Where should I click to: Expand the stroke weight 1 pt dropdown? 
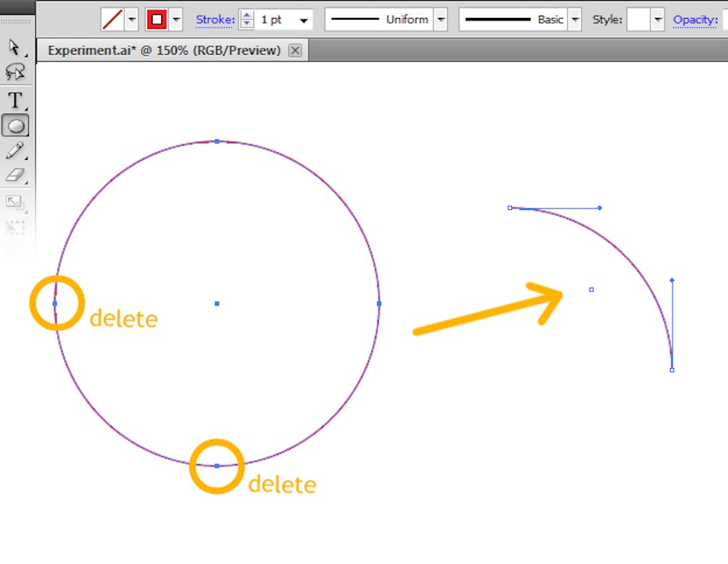304,20
